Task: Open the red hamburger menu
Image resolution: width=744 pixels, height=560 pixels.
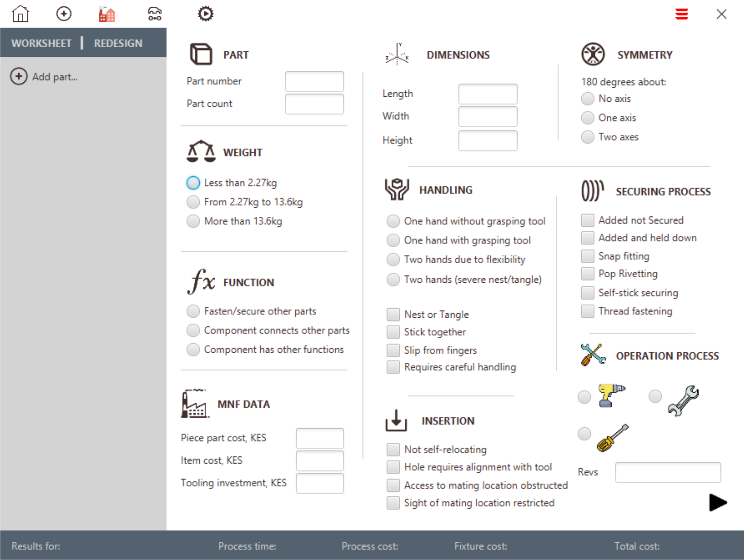Action: click(x=681, y=14)
